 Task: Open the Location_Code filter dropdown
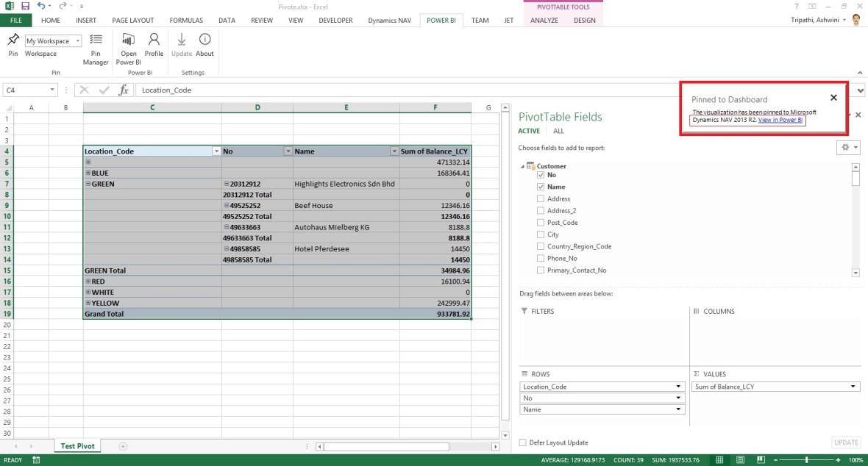click(x=216, y=151)
